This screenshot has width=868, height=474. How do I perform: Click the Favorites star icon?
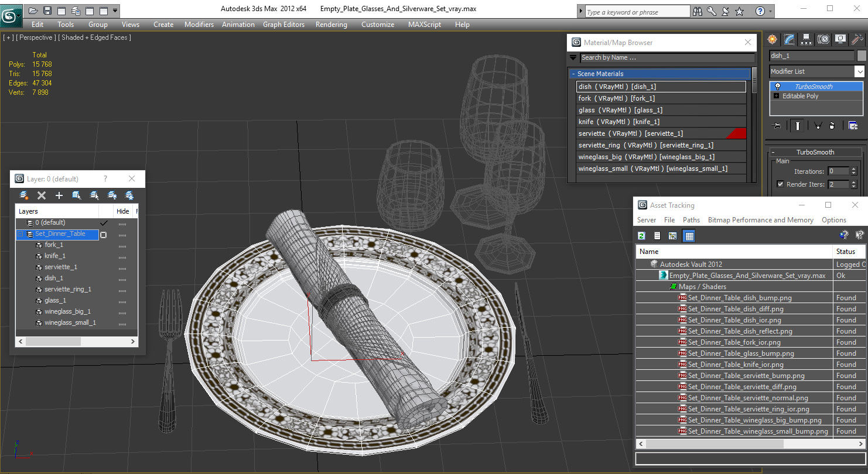click(x=740, y=11)
